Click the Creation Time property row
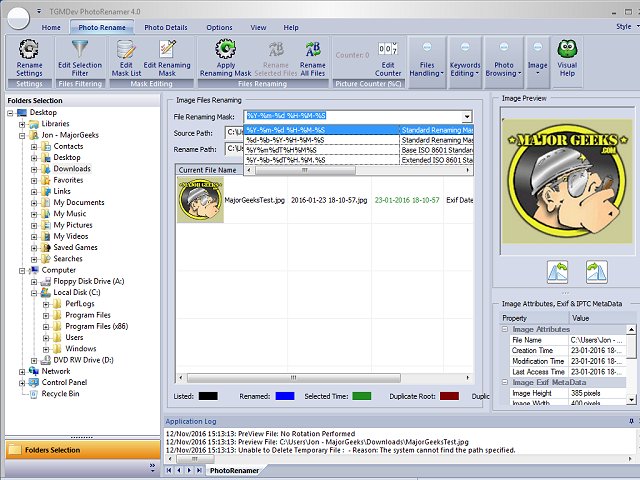This screenshot has width=640, height=480. 567,350
